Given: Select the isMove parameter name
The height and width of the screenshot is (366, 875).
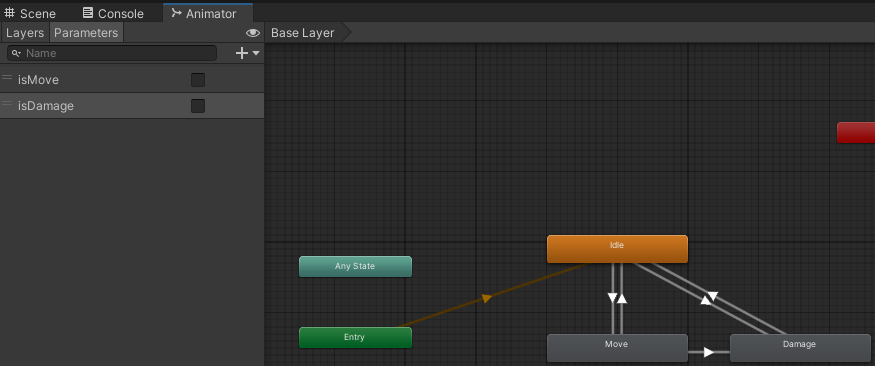Looking at the screenshot, I should [x=38, y=80].
